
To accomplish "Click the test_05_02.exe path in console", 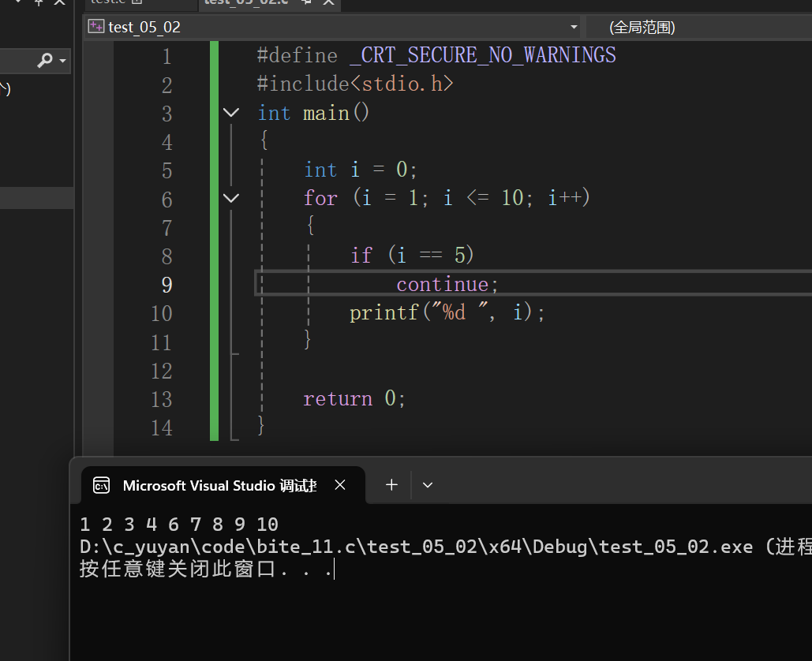I will tap(417, 547).
